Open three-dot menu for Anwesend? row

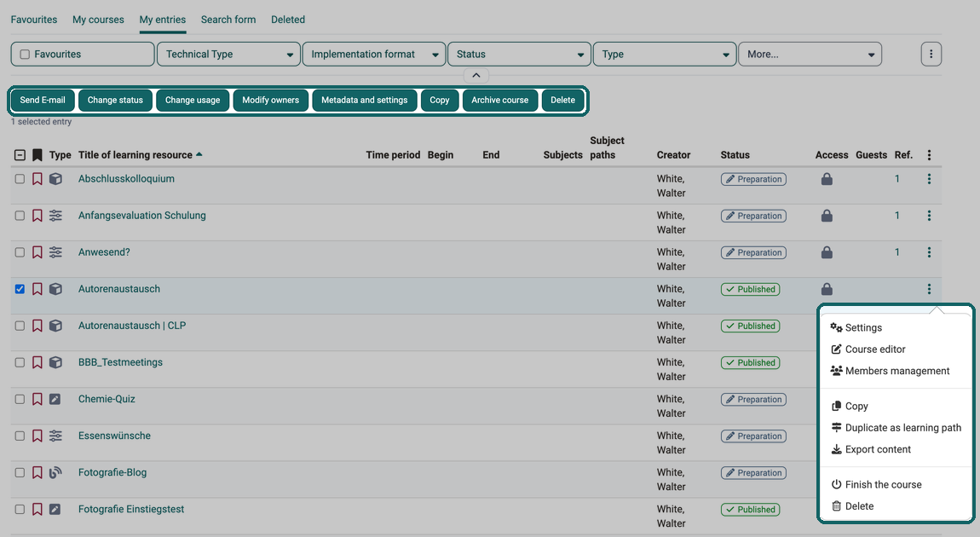[929, 252]
